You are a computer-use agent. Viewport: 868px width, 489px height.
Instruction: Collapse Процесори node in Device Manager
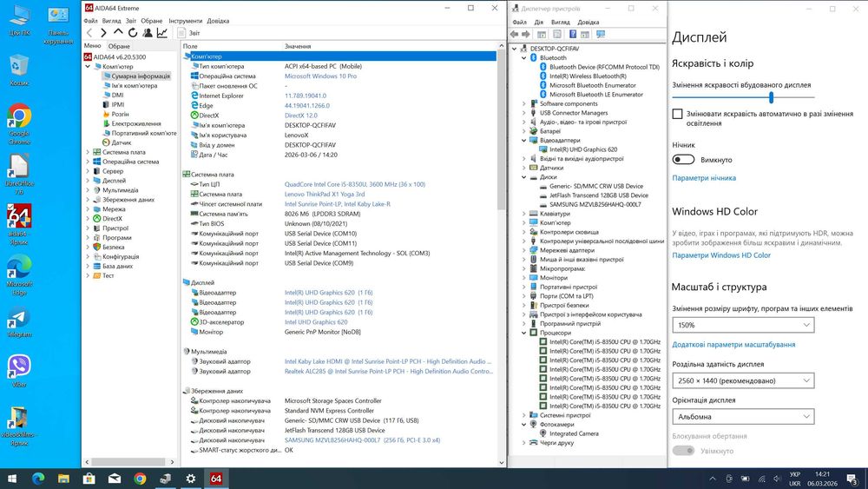click(x=523, y=333)
